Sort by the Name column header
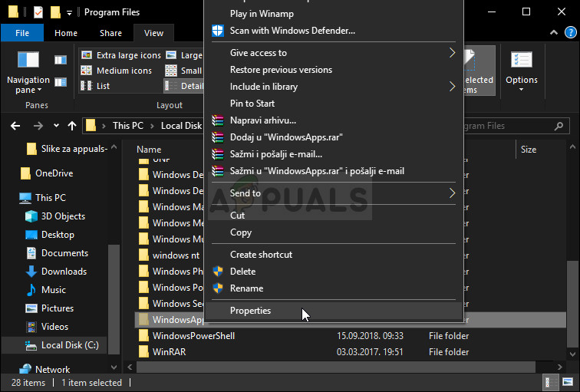580x392 pixels. coord(149,150)
